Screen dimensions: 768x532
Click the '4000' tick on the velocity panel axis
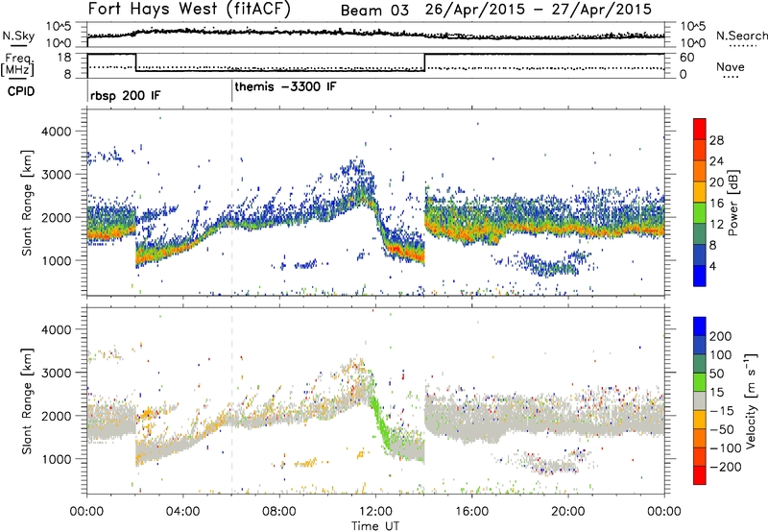(56, 329)
